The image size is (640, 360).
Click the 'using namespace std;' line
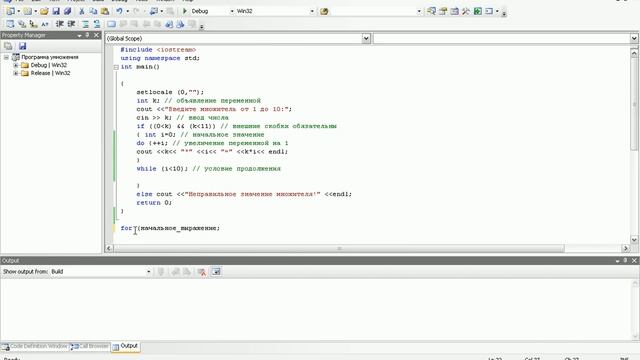pos(160,58)
